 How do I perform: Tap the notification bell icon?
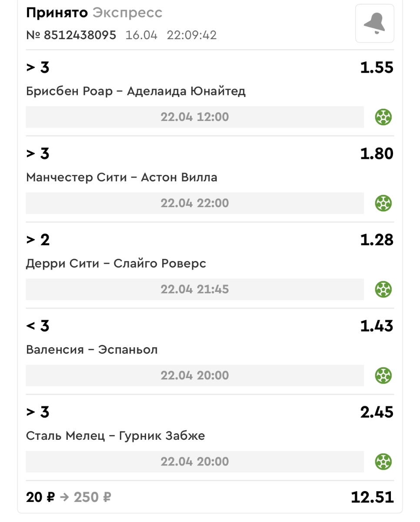374,23
